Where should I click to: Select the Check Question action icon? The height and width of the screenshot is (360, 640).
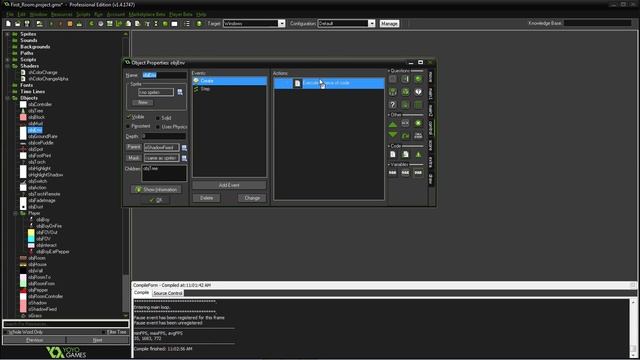tap(418, 92)
